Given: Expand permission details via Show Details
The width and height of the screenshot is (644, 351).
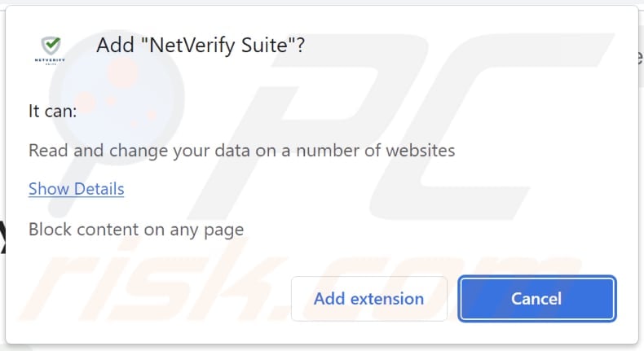Looking at the screenshot, I should coord(76,189).
